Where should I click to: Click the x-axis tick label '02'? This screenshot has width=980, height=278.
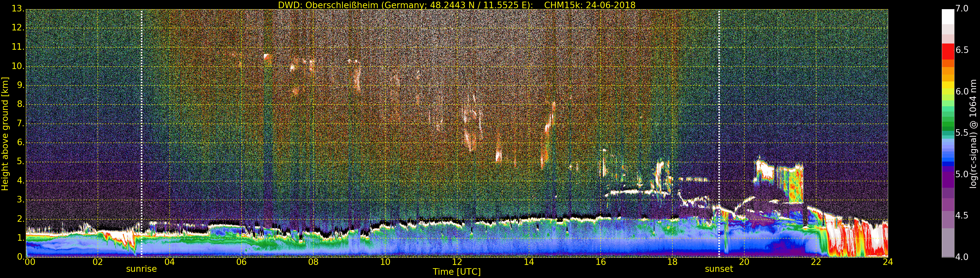coord(98,262)
